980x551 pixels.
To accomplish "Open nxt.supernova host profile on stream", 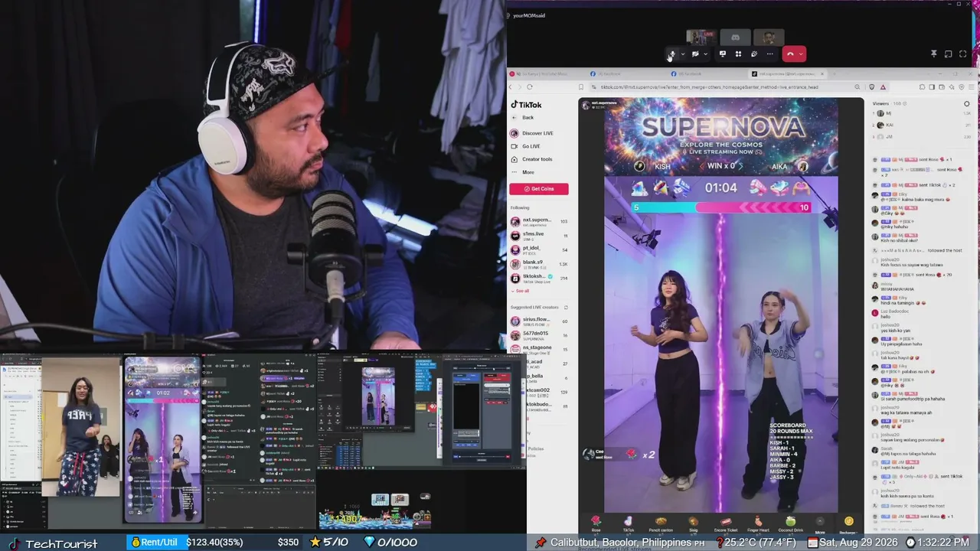I will tap(599, 103).
